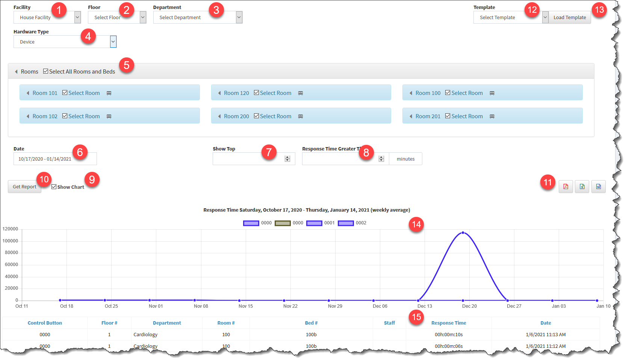Expand Room 102 arrow
Image resolution: width=629 pixels, height=364 pixels.
click(x=28, y=116)
